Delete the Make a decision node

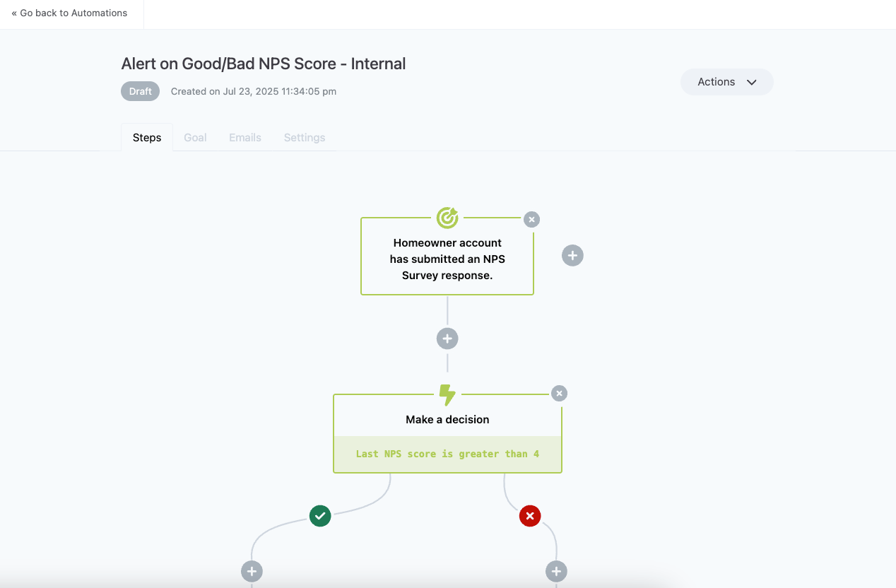[x=559, y=393]
